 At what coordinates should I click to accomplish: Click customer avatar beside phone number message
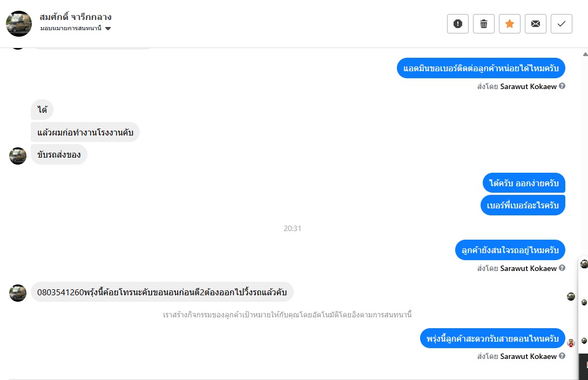(18, 293)
